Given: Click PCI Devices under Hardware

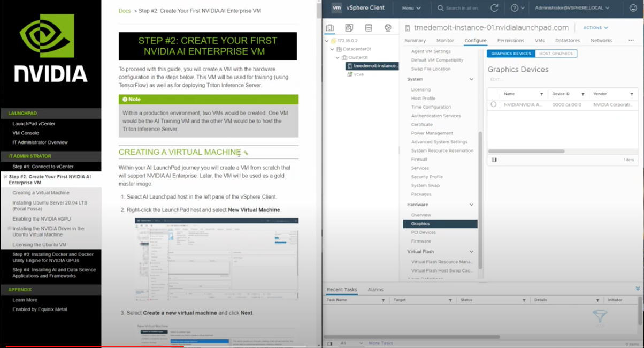Looking at the screenshot, I should click(x=423, y=232).
